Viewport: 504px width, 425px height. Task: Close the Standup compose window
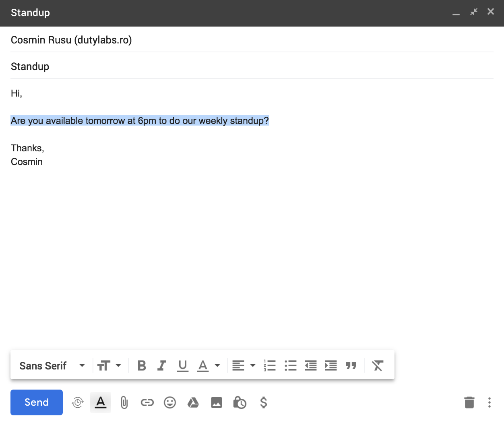(x=491, y=12)
